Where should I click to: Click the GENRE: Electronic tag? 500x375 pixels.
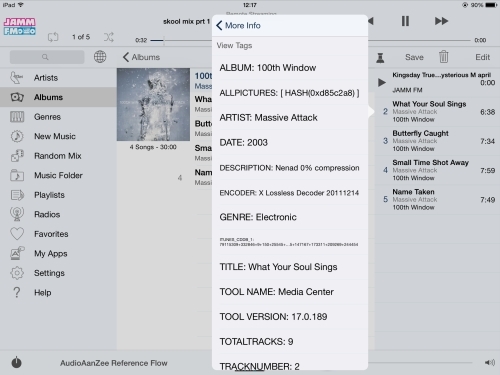(x=290, y=217)
